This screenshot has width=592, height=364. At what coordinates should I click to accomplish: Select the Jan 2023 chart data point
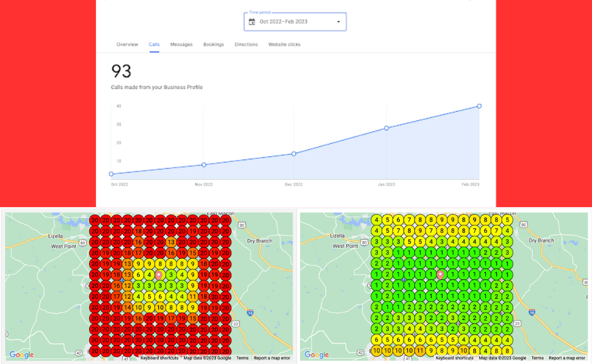coord(387,128)
